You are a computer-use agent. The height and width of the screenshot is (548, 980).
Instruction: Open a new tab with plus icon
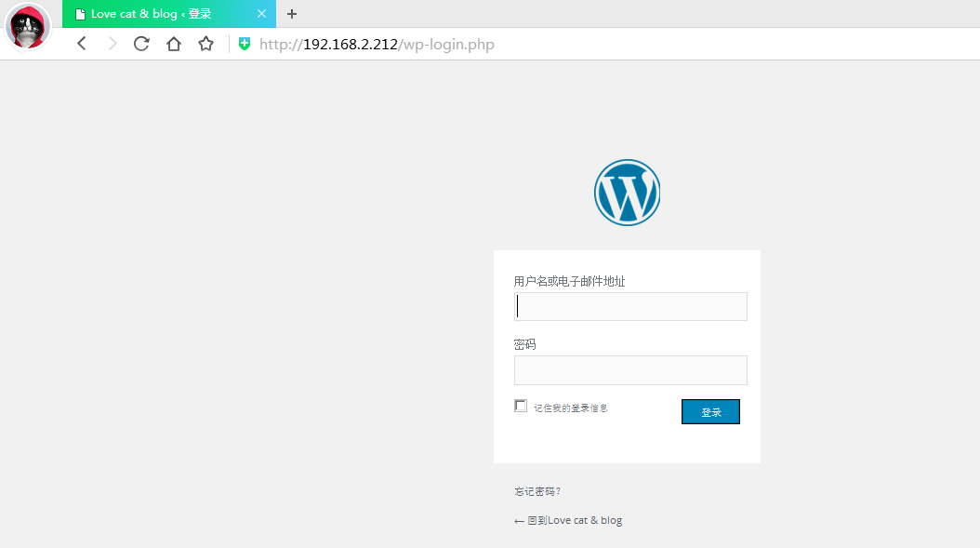pos(292,14)
